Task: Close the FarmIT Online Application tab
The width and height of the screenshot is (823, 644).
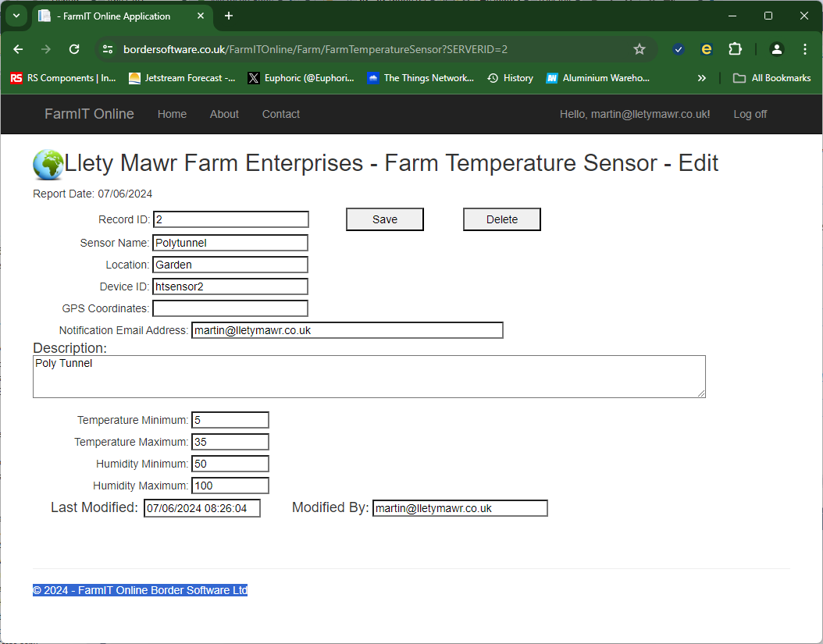Action: (201, 16)
